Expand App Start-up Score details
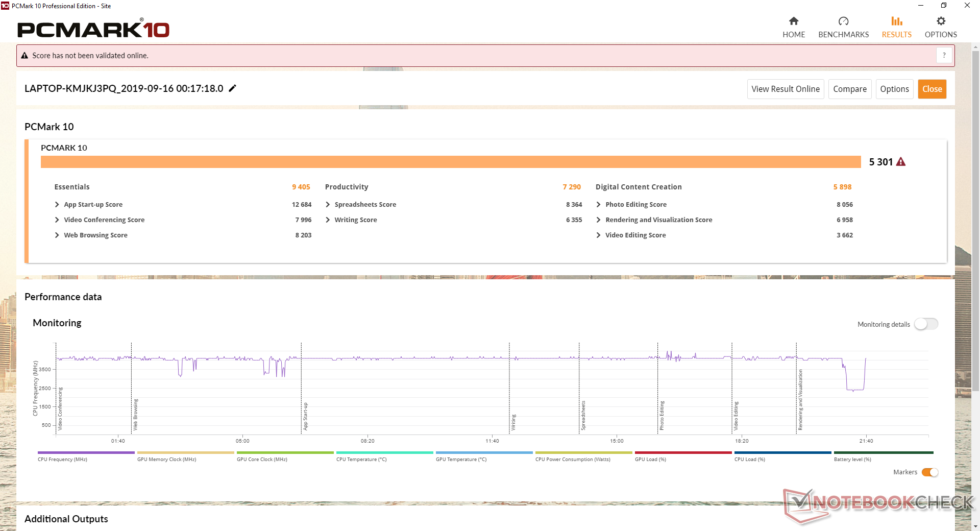This screenshot has height=531, width=980. tap(57, 205)
